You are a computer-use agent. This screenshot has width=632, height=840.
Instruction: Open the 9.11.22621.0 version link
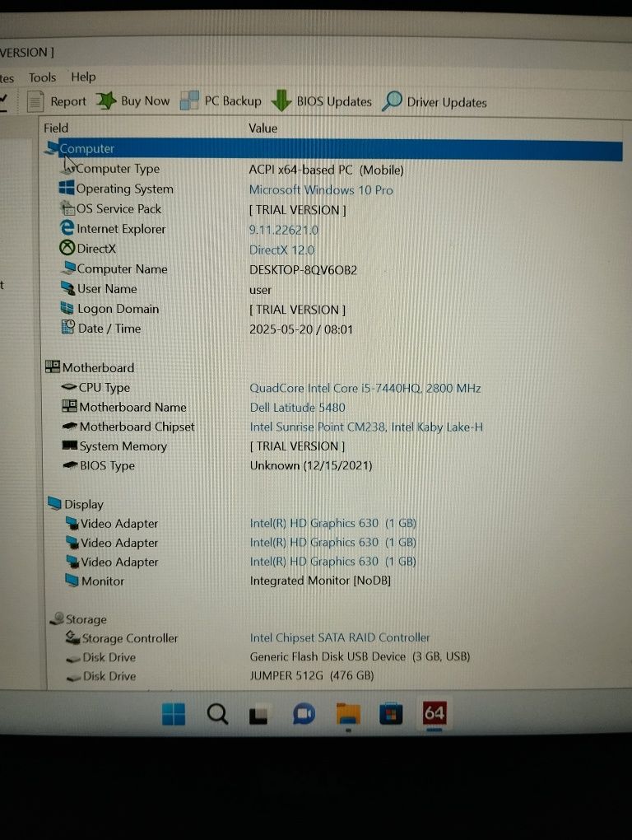point(284,230)
